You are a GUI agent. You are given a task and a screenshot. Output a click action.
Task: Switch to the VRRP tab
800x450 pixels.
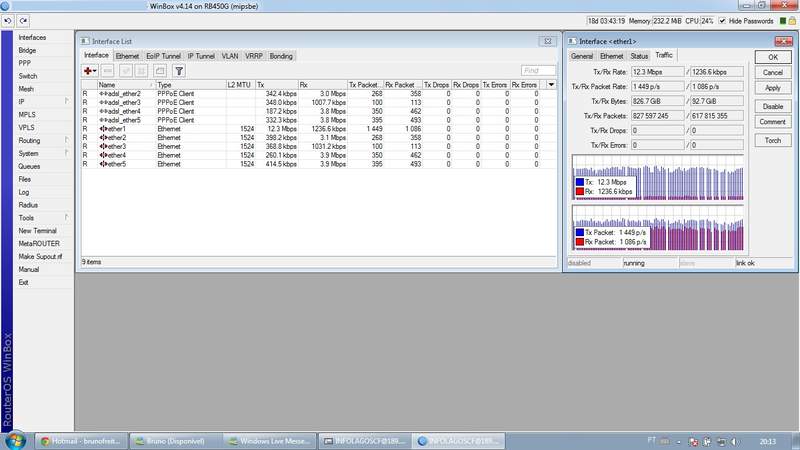pos(254,56)
